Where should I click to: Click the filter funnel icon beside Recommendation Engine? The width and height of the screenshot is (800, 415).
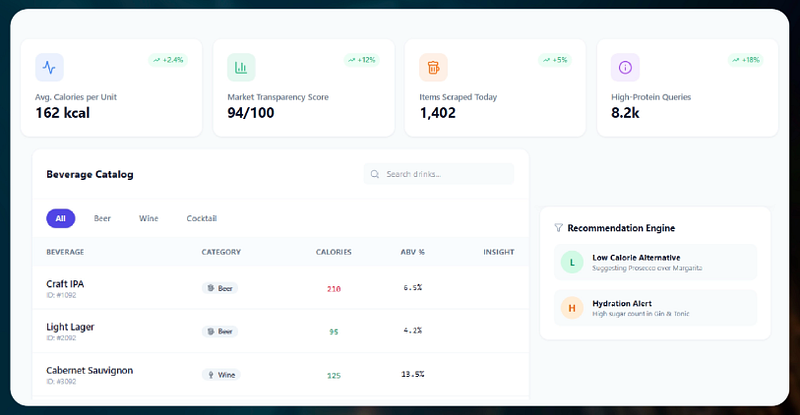click(559, 228)
